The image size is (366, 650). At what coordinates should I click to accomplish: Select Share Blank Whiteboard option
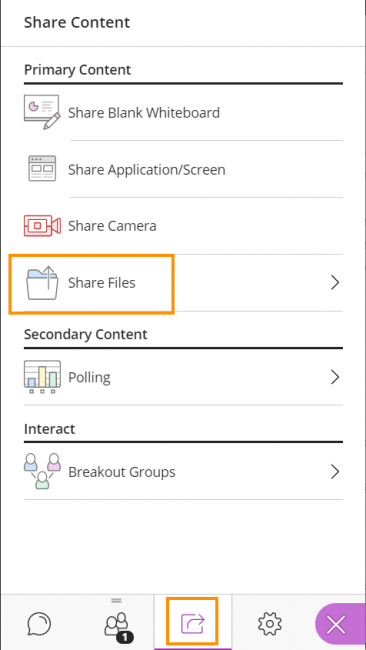(144, 113)
